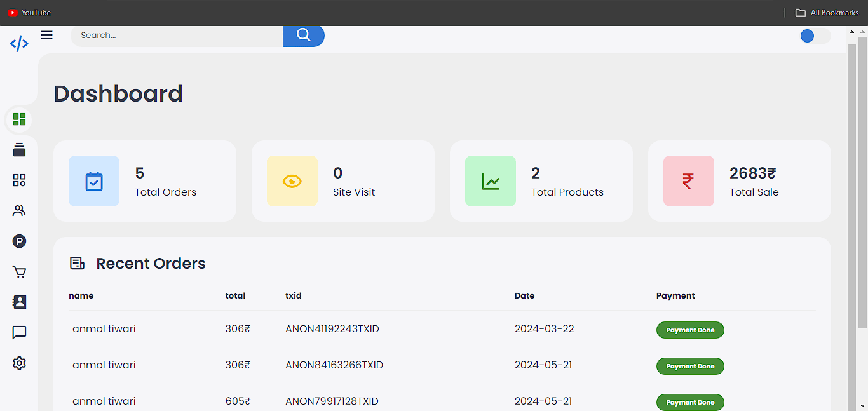Select the green dashboard grid icon
Viewport: 868px width, 411px height.
19,119
